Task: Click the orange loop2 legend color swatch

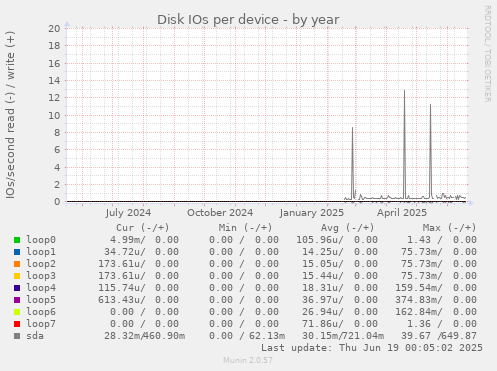Action: click(x=17, y=264)
